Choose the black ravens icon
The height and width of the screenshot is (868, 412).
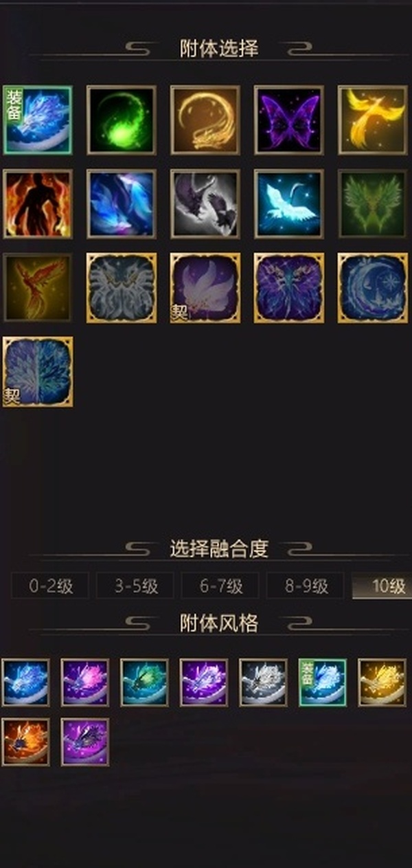(x=205, y=204)
